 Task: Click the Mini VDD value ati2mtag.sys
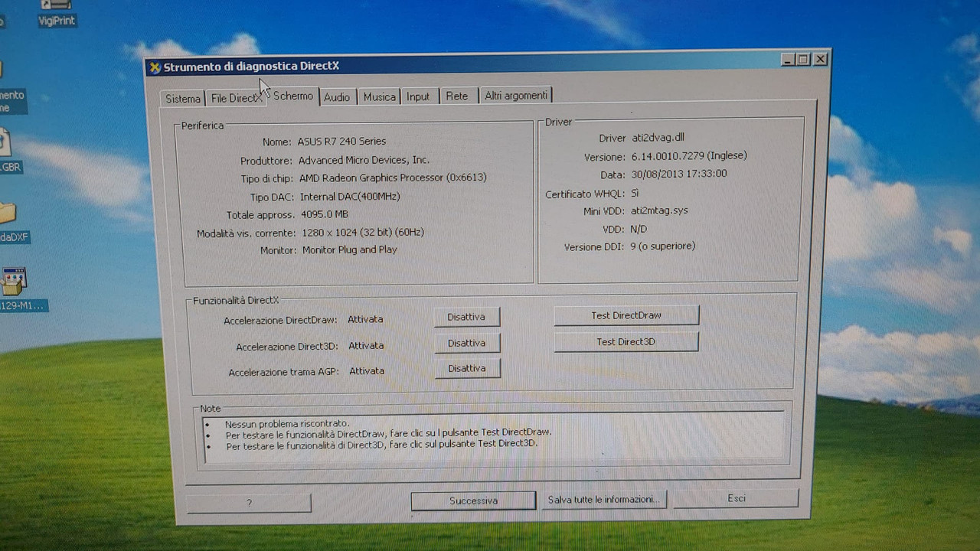(659, 210)
